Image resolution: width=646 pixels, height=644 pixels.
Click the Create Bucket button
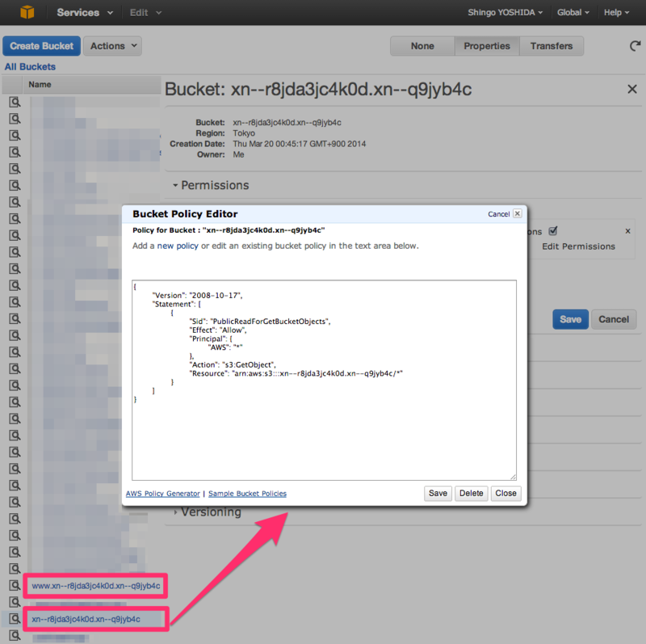pos(42,46)
